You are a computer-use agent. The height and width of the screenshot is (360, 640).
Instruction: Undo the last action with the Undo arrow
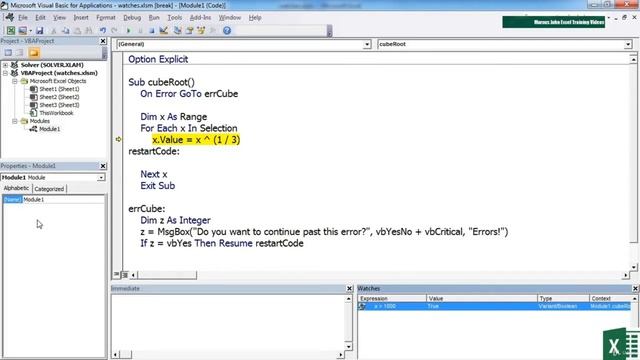pyautogui.click(x=102, y=31)
